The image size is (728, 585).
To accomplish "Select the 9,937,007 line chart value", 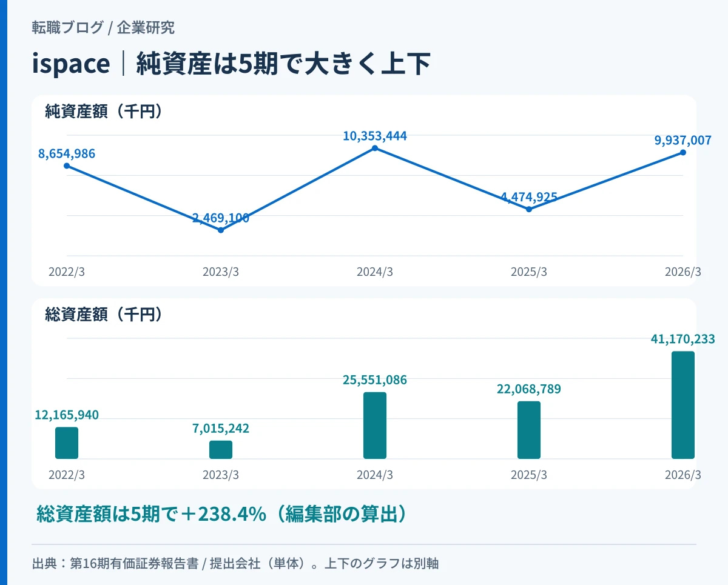I will point(683,140).
